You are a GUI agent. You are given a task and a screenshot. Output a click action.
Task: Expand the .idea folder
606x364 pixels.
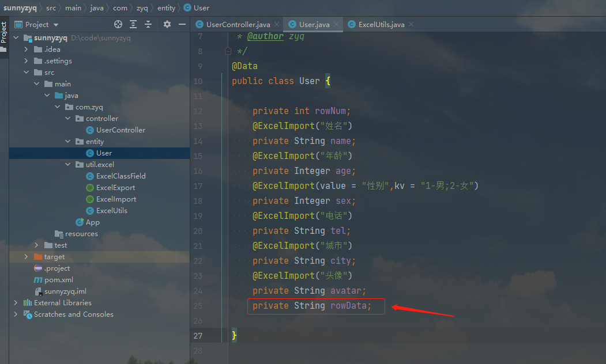tap(26, 50)
